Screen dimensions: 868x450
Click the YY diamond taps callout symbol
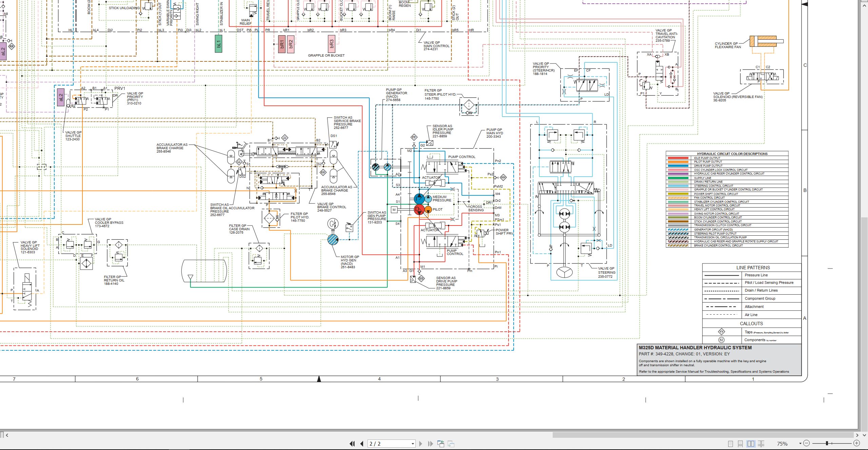tap(722, 332)
